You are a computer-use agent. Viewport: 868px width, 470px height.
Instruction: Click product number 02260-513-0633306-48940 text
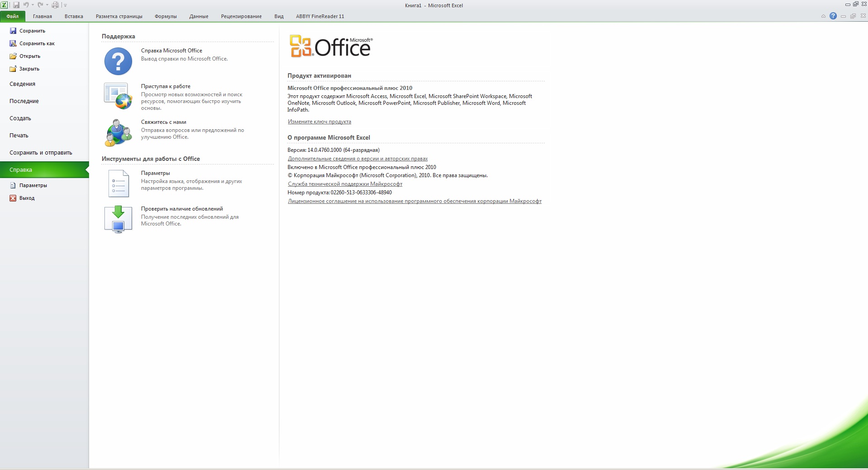pyautogui.click(x=361, y=193)
